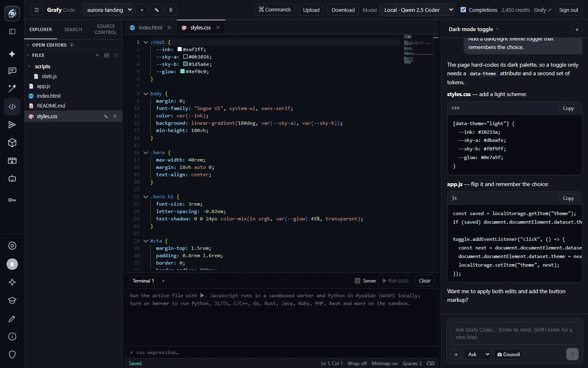The height and width of the screenshot is (368, 588).
Task: Click the collapse-all icon in FILES header
Action: [107, 55]
